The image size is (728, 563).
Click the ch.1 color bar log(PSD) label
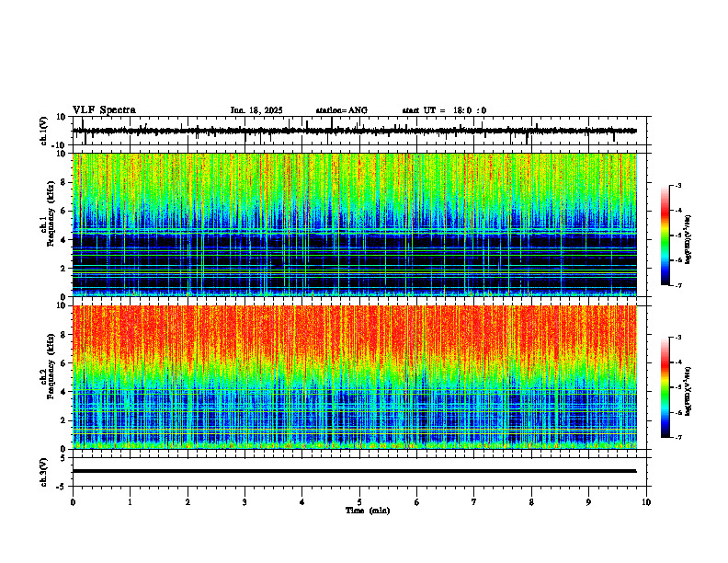click(x=688, y=240)
